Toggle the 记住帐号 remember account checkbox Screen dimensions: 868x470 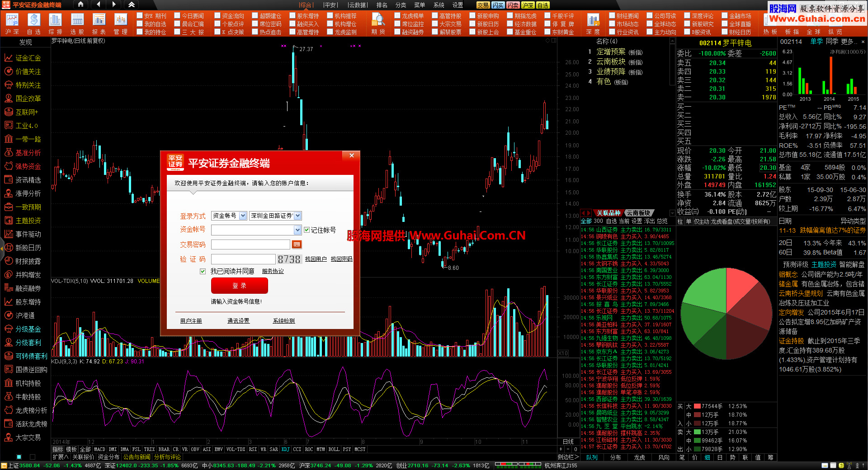(307, 230)
